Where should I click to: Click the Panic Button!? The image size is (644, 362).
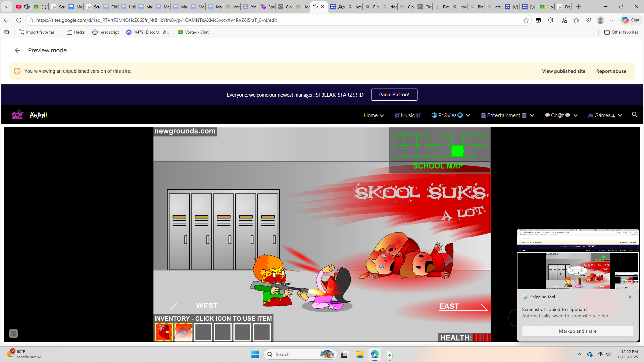click(x=394, y=95)
